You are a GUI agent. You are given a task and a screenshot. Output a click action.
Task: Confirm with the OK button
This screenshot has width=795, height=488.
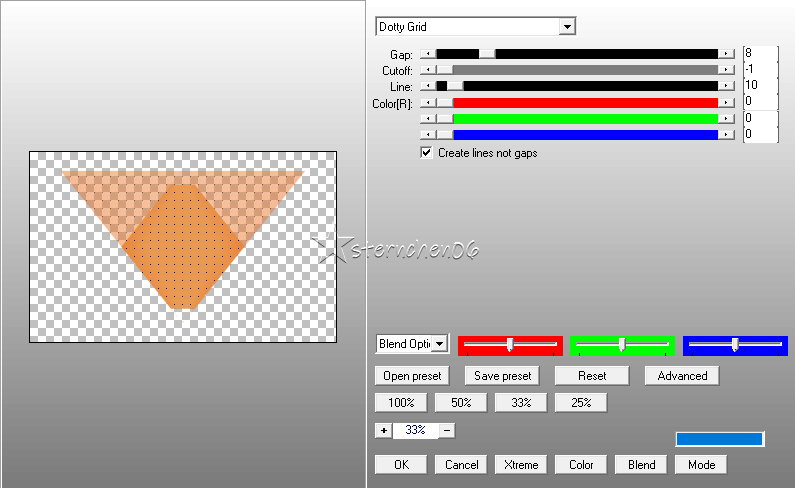tap(401, 465)
